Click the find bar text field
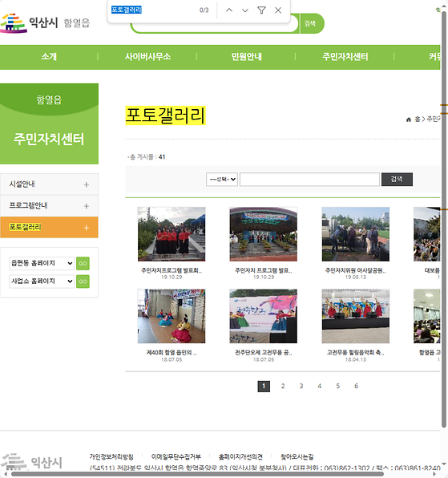This screenshot has height=478, width=448. click(x=152, y=10)
